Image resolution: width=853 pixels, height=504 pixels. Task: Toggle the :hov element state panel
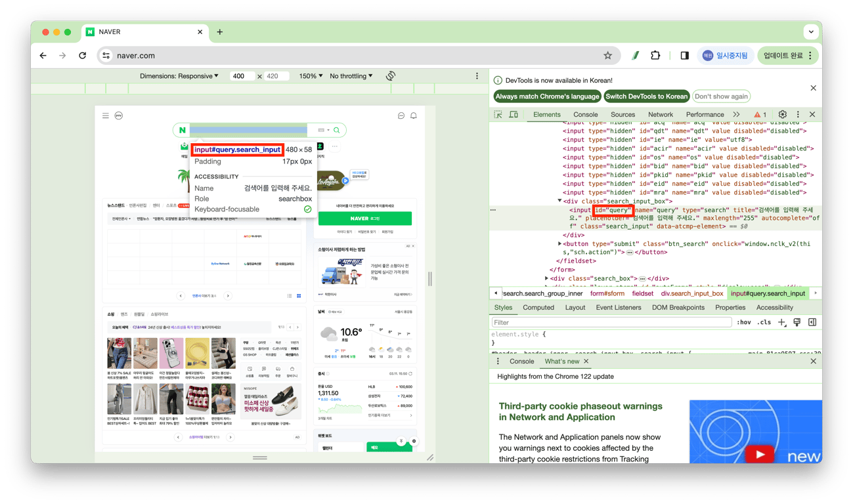tap(743, 322)
